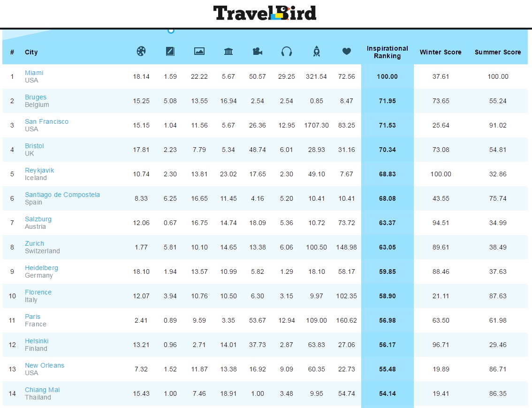Image resolution: width=532 pixels, height=408 pixels.
Task: Click the heart column icon
Action: click(x=346, y=51)
